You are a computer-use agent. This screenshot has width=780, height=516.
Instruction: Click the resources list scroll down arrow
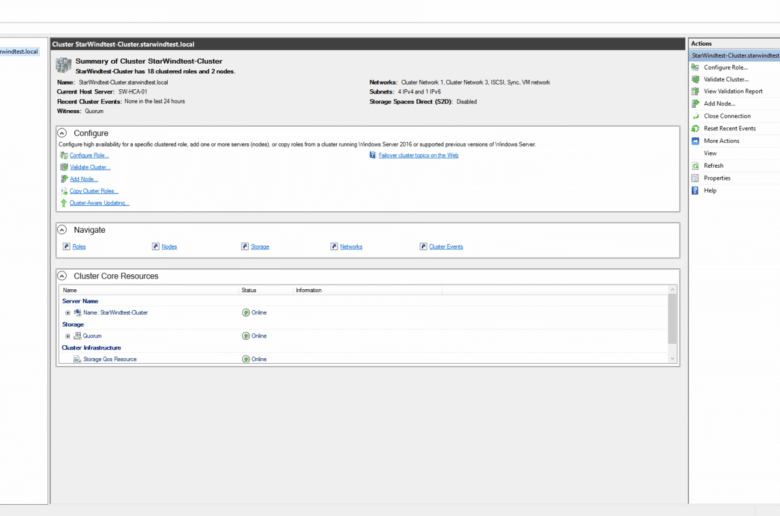[672, 359]
